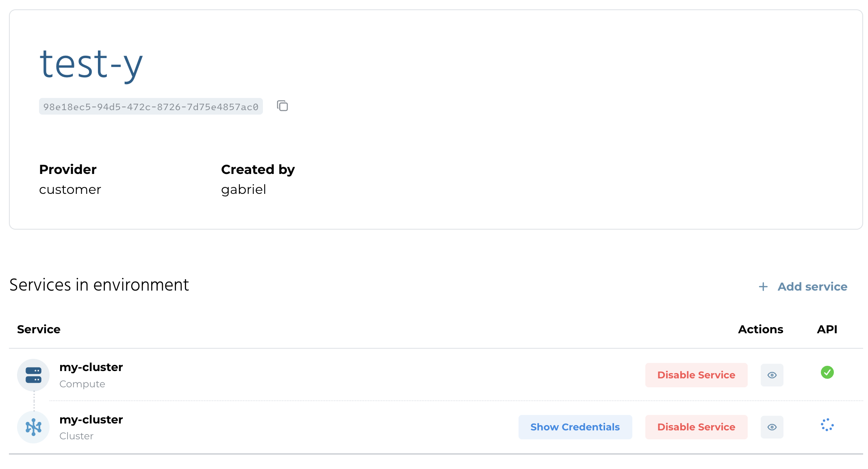Click the API column header
This screenshot has width=868, height=469.
coord(827,329)
